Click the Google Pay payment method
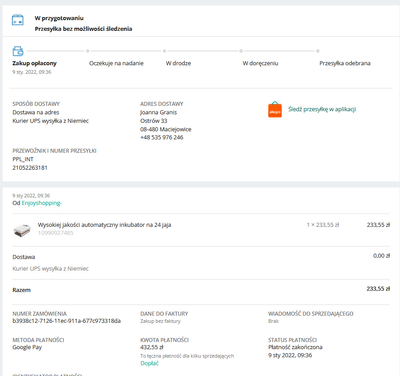 click(x=27, y=347)
